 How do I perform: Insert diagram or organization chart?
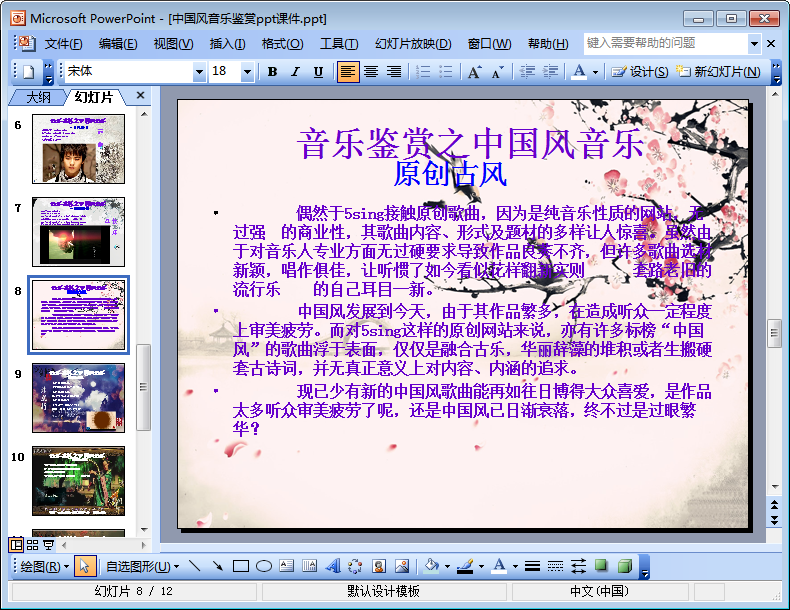356,567
